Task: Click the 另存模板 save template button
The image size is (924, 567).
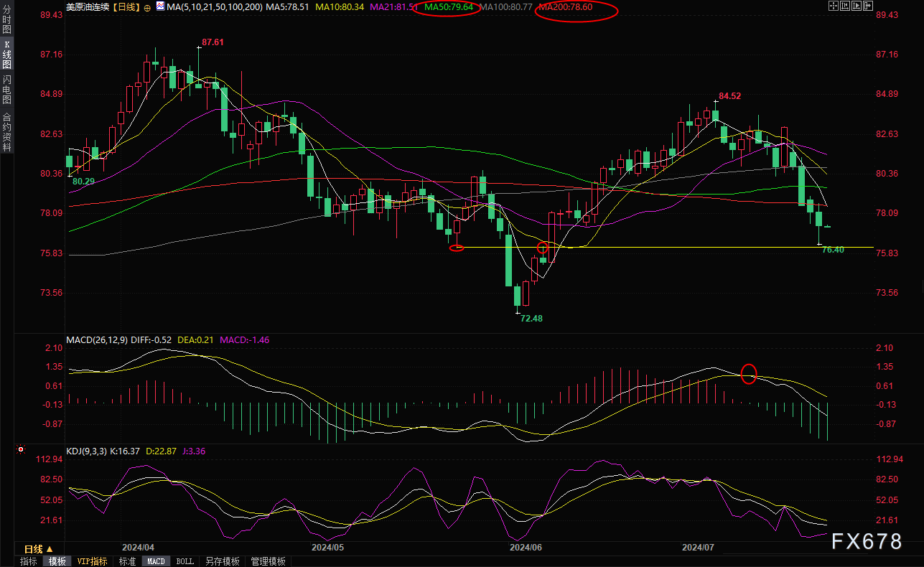Action: [222, 561]
